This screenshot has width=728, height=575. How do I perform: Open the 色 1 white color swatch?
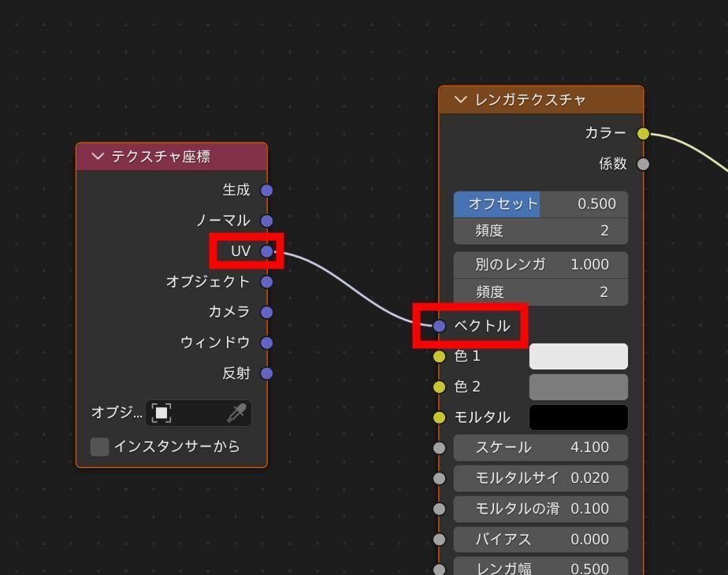578,356
